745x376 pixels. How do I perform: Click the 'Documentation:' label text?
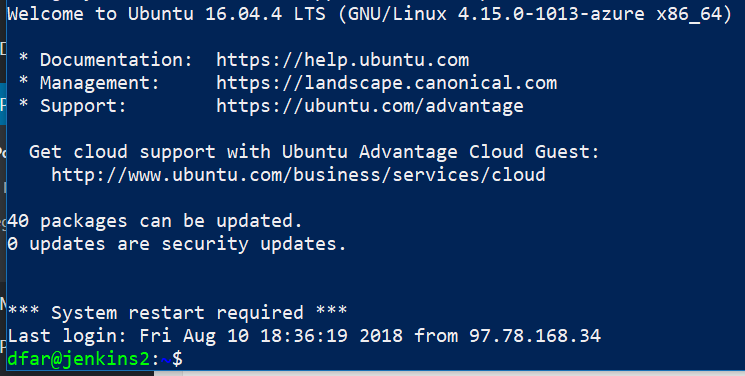click(x=116, y=60)
